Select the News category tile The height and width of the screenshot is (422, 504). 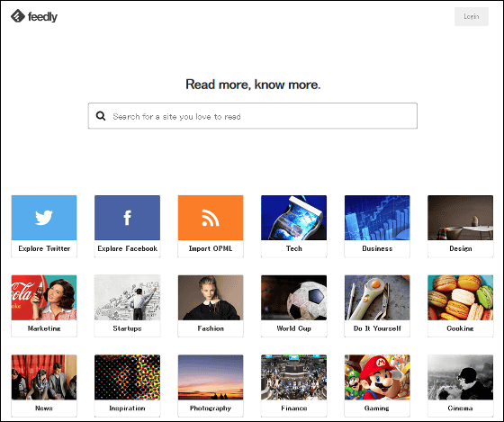pyautogui.click(x=44, y=385)
